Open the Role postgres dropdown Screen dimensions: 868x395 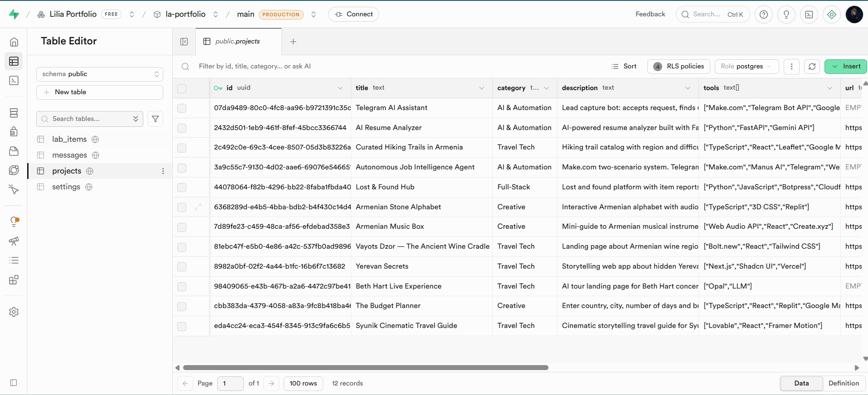click(x=747, y=67)
